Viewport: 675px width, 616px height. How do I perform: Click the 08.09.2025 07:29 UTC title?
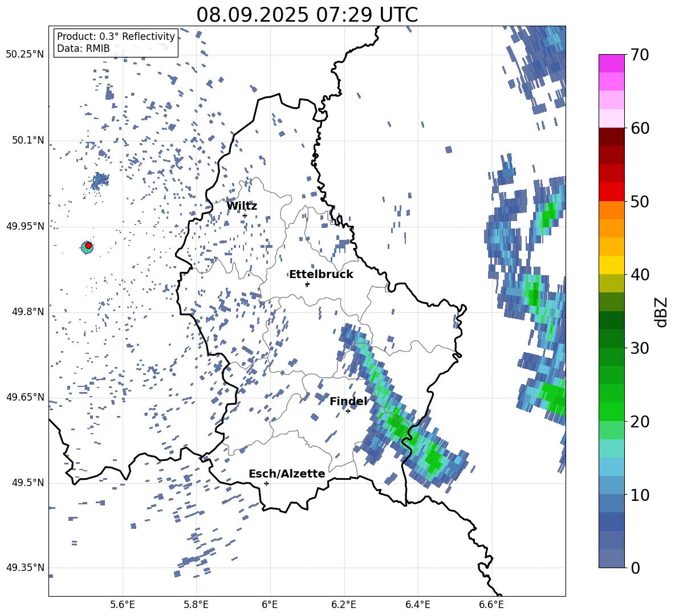(307, 15)
